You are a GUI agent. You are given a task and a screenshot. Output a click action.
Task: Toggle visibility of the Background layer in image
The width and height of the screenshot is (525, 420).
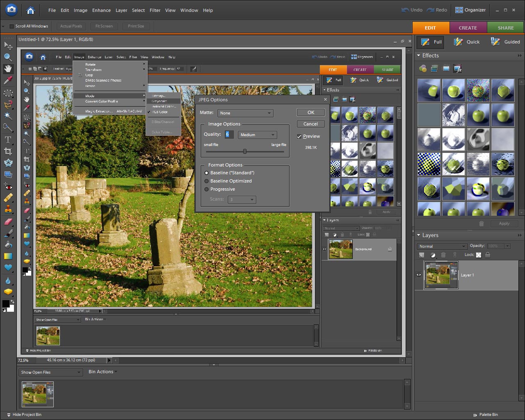(x=324, y=249)
